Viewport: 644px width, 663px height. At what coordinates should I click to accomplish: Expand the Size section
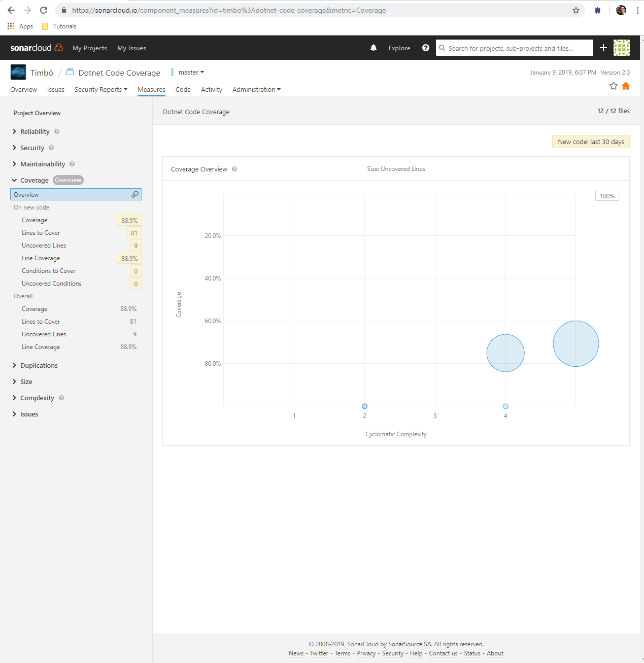(22, 381)
